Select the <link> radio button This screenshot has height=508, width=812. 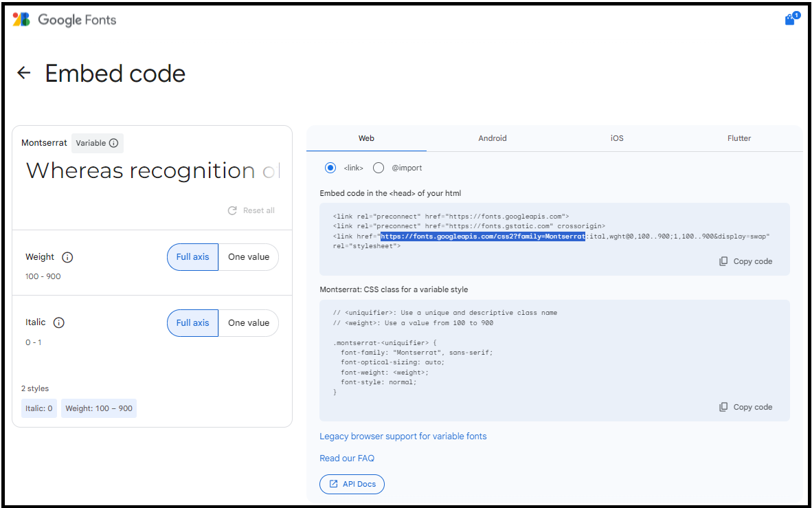click(330, 168)
